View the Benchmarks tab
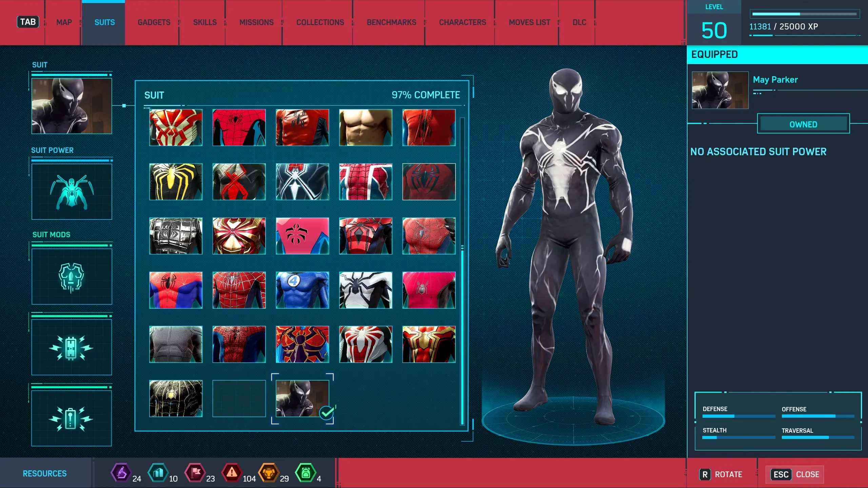Screen dimensions: 868x488 click(391, 22)
